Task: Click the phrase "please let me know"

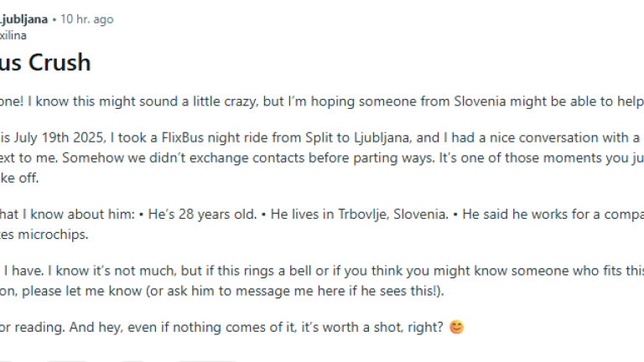Action: (x=83, y=291)
